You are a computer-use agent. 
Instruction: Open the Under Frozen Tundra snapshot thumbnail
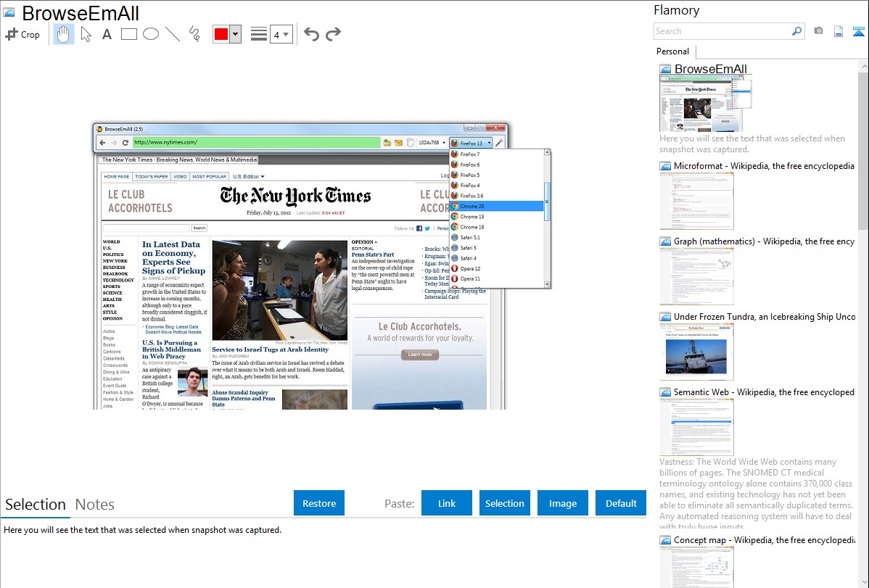(x=696, y=352)
